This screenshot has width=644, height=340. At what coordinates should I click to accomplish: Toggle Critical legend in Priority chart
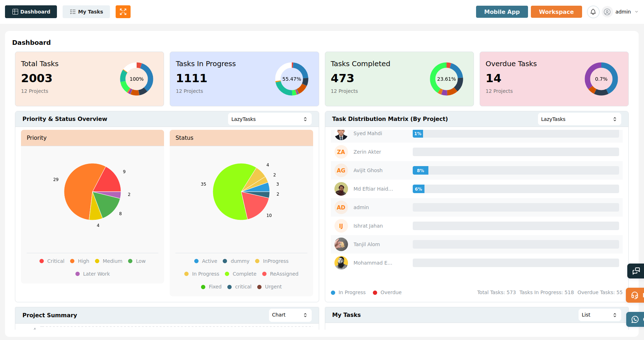(52, 261)
